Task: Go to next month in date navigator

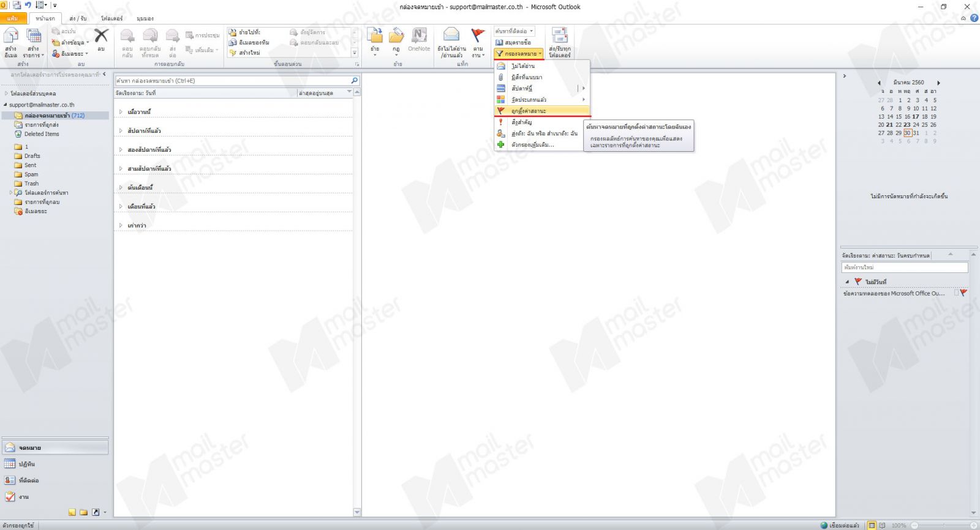Action: point(938,83)
